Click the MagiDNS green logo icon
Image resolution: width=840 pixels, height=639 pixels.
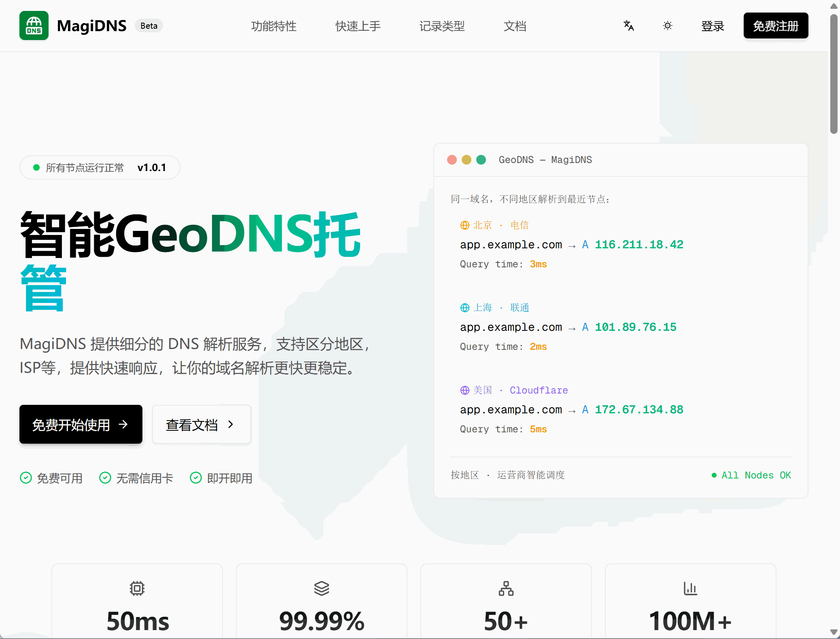34,25
